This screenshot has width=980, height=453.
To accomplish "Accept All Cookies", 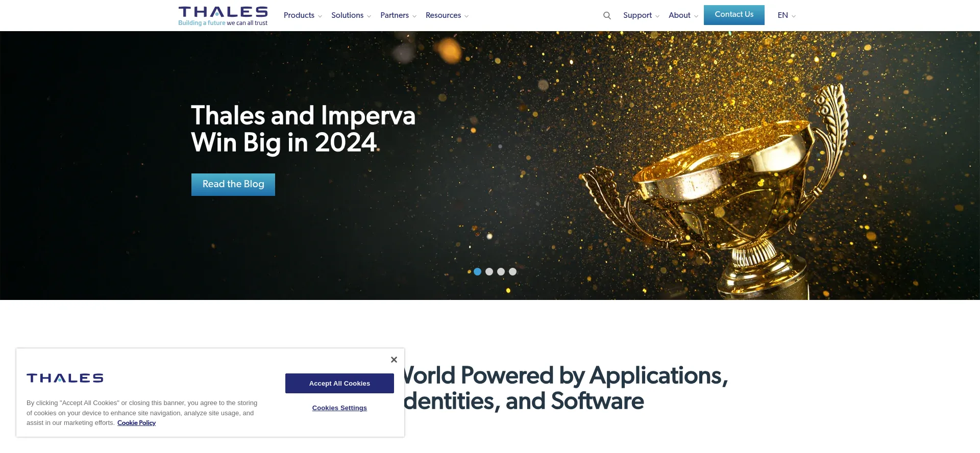I will (x=339, y=383).
